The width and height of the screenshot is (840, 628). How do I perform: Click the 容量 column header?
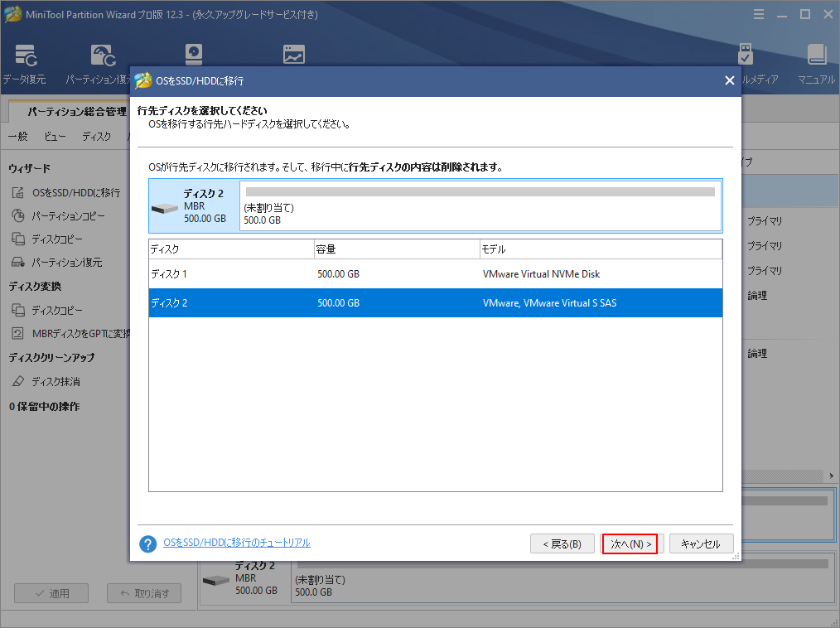tap(397, 249)
